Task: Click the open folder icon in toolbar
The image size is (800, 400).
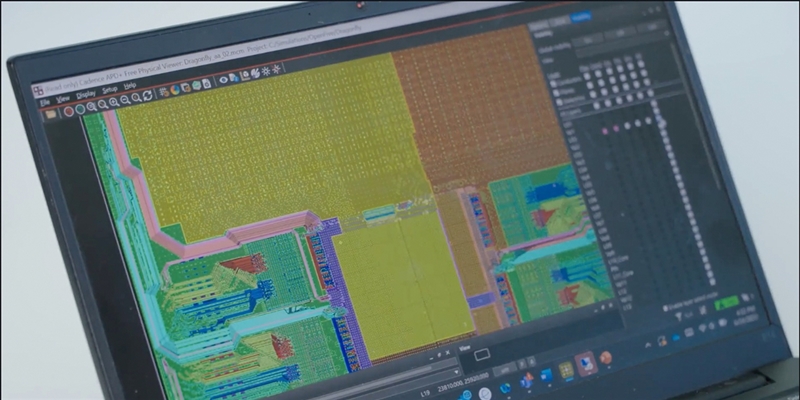Action: pos(51,114)
